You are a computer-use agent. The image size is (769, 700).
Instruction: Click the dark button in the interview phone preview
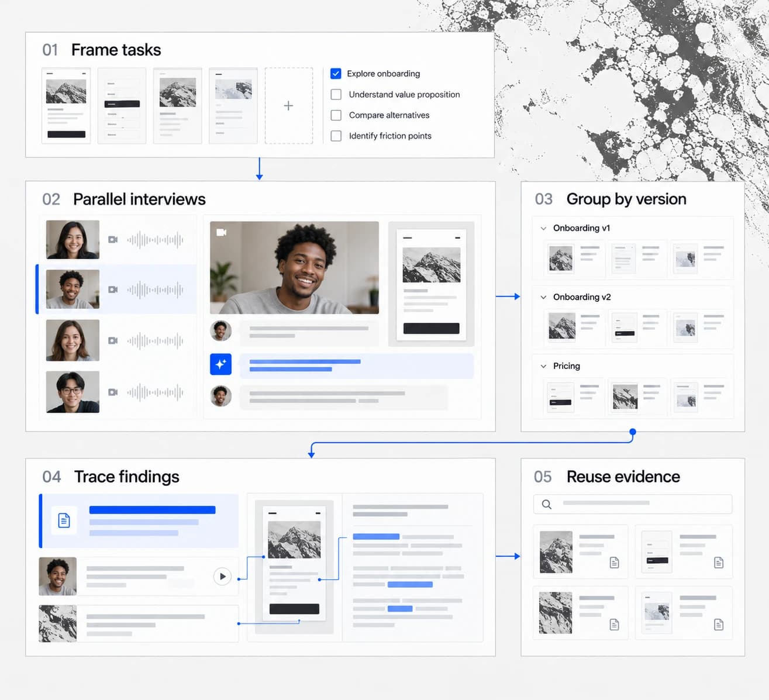click(x=431, y=328)
